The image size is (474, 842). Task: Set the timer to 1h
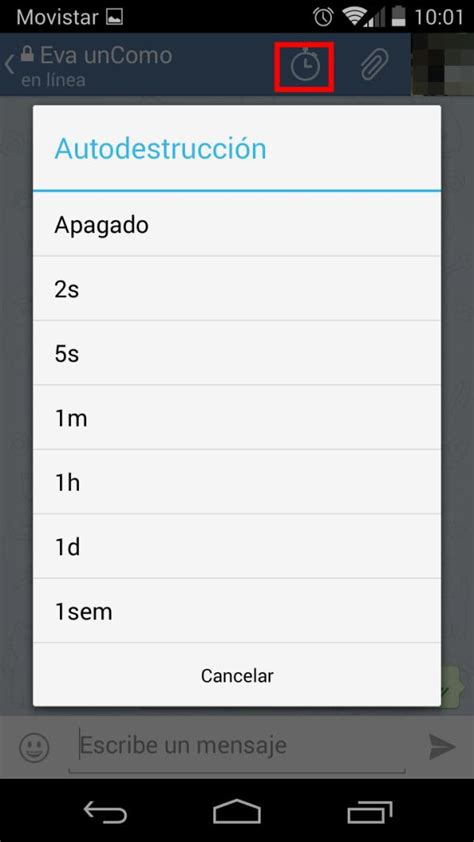pyautogui.click(x=237, y=482)
